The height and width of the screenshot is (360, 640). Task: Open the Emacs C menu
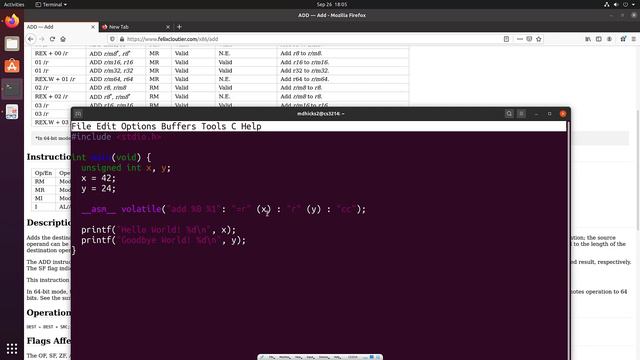[x=233, y=127]
